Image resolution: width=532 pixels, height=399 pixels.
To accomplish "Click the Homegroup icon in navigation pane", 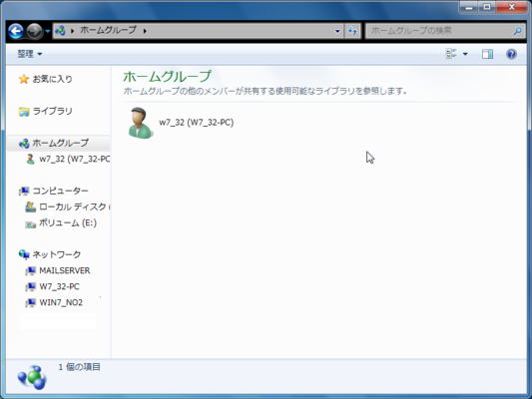I will click(24, 143).
